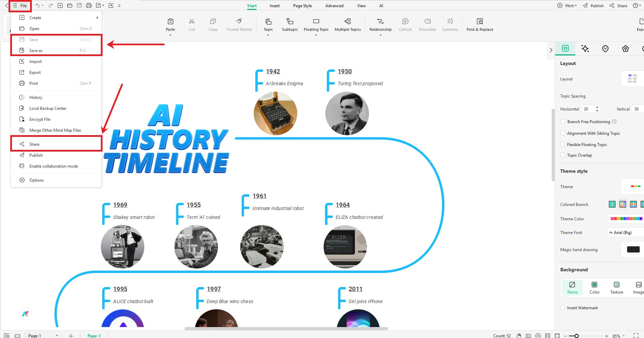The image size is (644, 338).
Task: Open the help menu dropdown
Action: [637, 5]
